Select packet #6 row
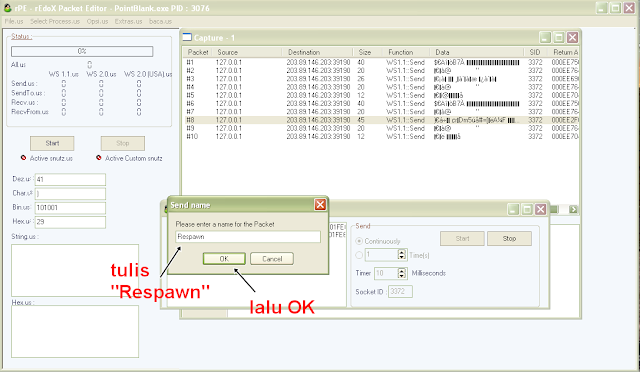The width and height of the screenshot is (640, 372). coord(381,103)
